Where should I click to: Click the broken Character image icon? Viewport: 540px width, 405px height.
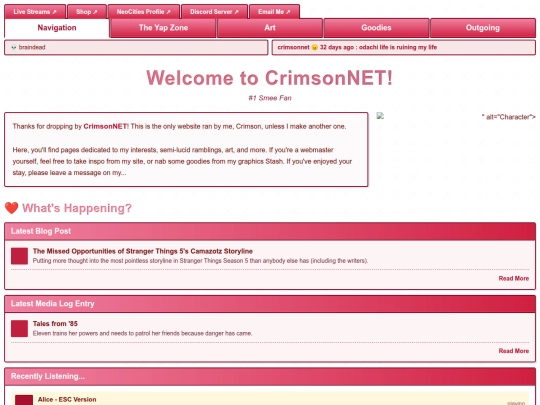(x=380, y=116)
